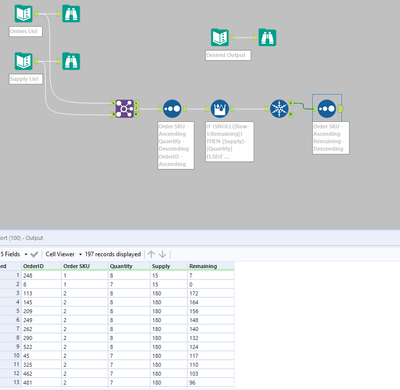Click the last Sort annotation with Remaining
The height and width of the screenshot is (390, 400).
[x=331, y=138]
